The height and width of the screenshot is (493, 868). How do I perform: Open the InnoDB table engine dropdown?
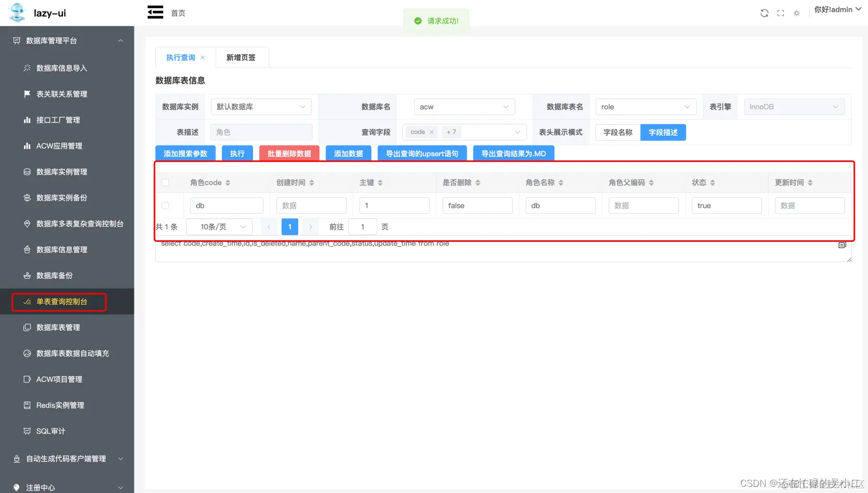tap(794, 106)
